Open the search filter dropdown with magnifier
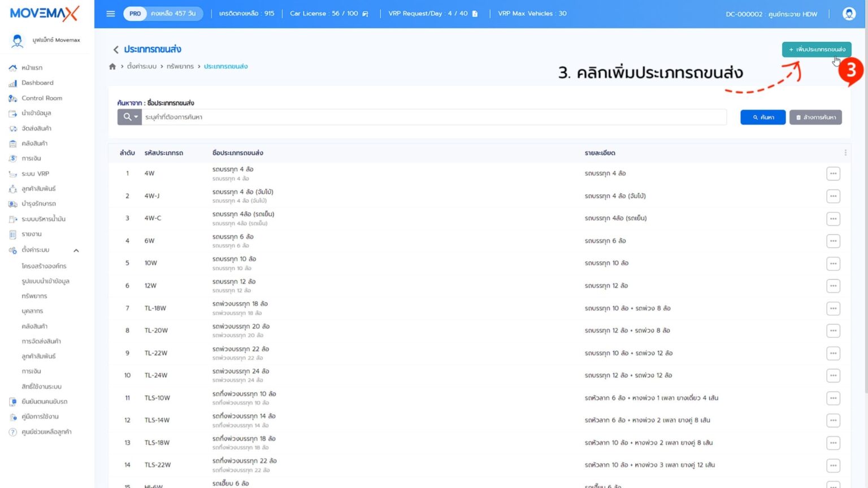 pyautogui.click(x=129, y=117)
